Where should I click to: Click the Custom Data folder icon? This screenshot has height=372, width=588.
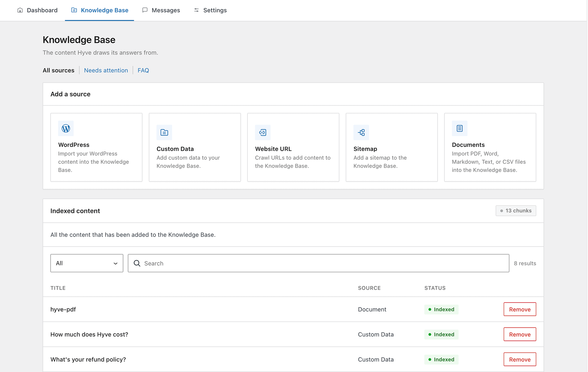tap(164, 132)
